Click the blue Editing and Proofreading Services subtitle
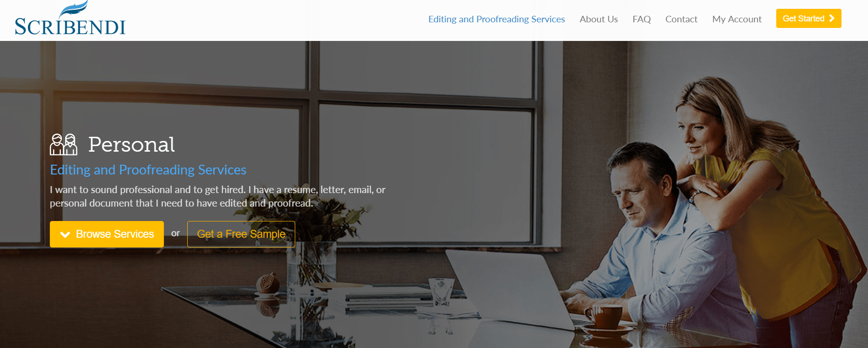This screenshot has width=868, height=348. pos(148,170)
